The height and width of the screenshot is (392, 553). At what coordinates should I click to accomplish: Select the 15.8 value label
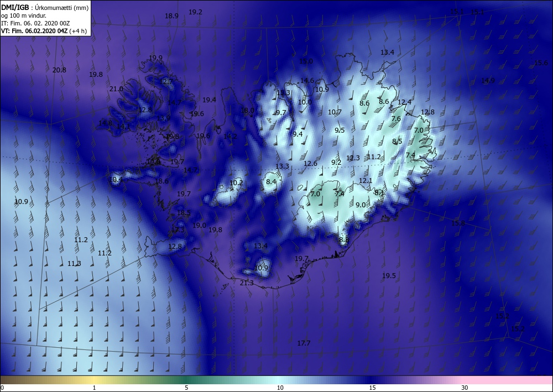click(458, 223)
